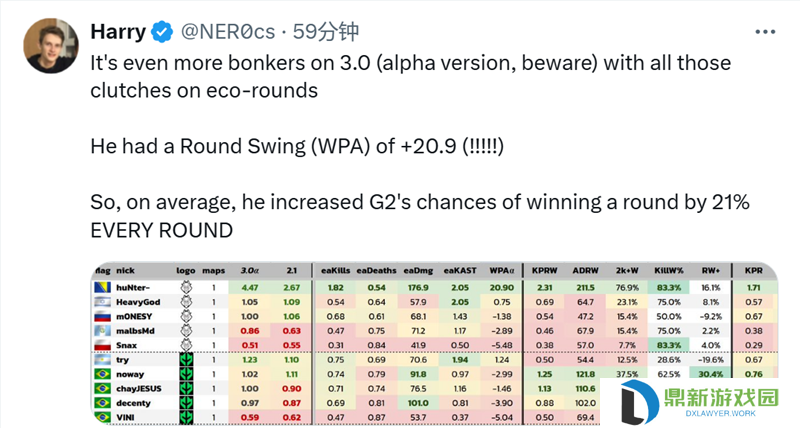Viewport: 800px width, 428px height.
Task: Click the Bosnia flag beside huNter-
Action: click(x=103, y=288)
